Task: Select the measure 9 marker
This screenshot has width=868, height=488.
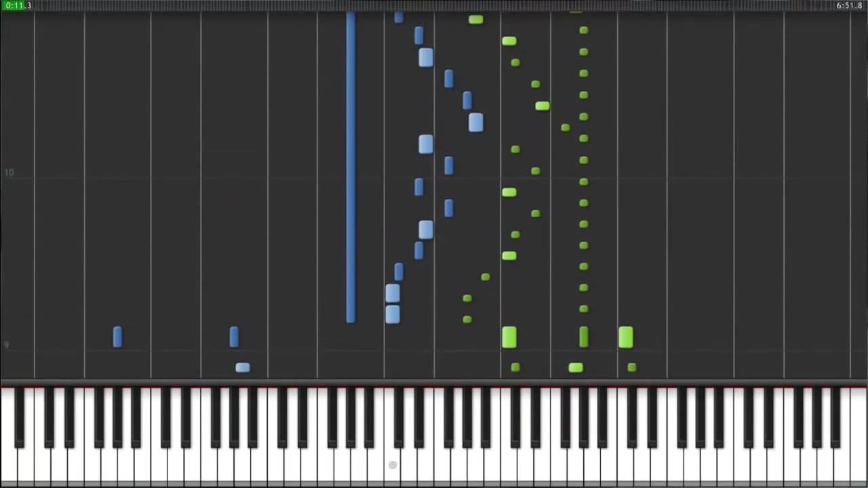Action: (7, 345)
